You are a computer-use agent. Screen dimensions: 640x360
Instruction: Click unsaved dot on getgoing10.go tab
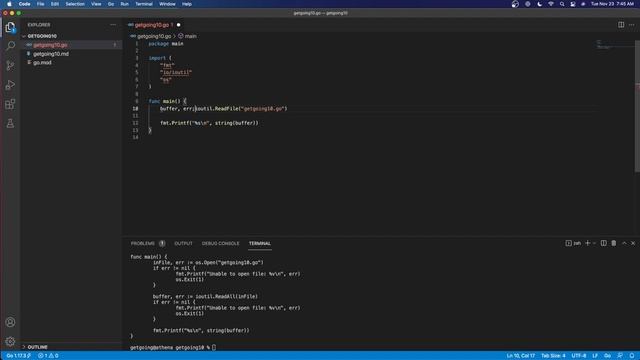tap(178, 25)
